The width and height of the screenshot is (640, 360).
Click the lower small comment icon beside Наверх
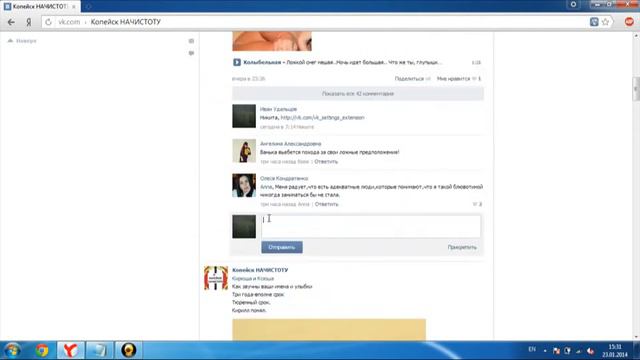(x=191, y=53)
